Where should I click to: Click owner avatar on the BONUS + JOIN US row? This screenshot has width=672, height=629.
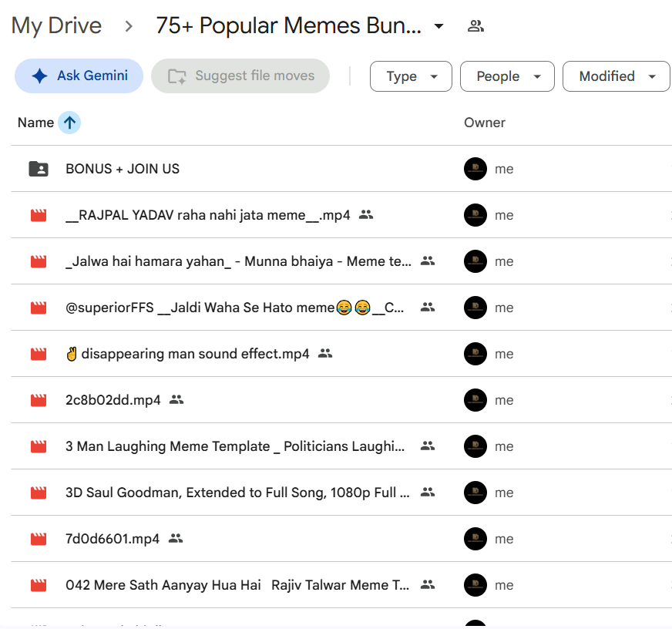(x=475, y=169)
